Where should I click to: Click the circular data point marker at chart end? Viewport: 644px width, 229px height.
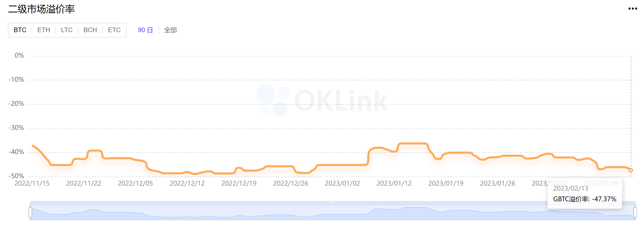(x=630, y=170)
